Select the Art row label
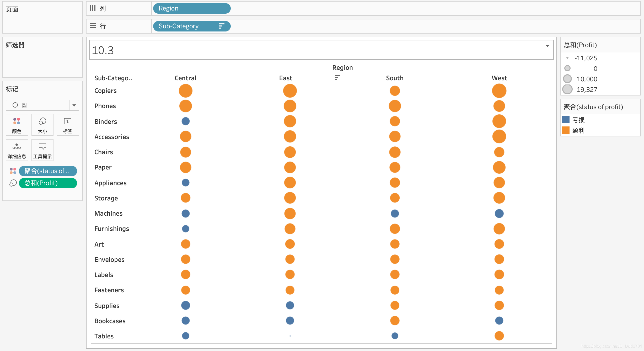 pyautogui.click(x=99, y=244)
